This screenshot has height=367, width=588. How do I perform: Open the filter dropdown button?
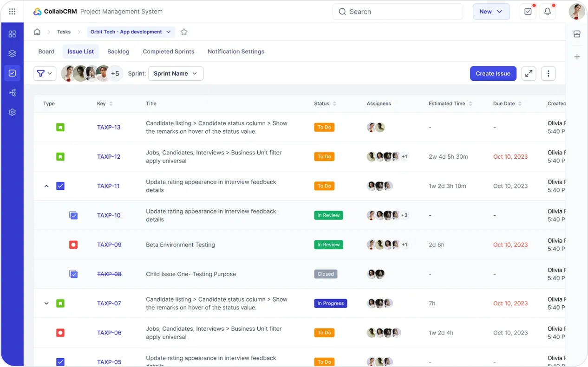45,73
